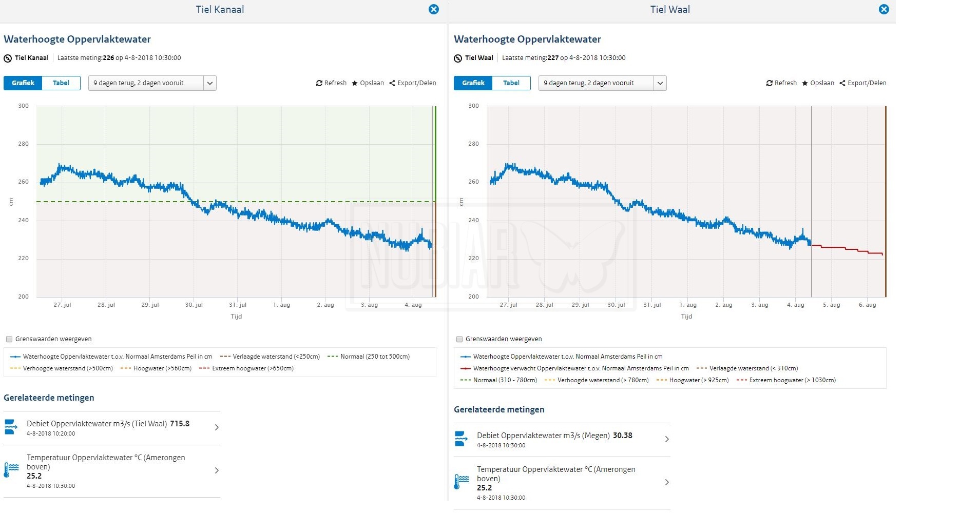Screen dimensions: 980x513
Task: Click Tiel Kanaal panel title
Action: click(x=220, y=9)
